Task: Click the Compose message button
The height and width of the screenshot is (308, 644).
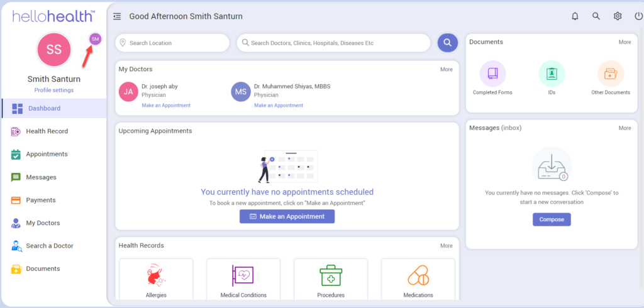Action: point(552,219)
